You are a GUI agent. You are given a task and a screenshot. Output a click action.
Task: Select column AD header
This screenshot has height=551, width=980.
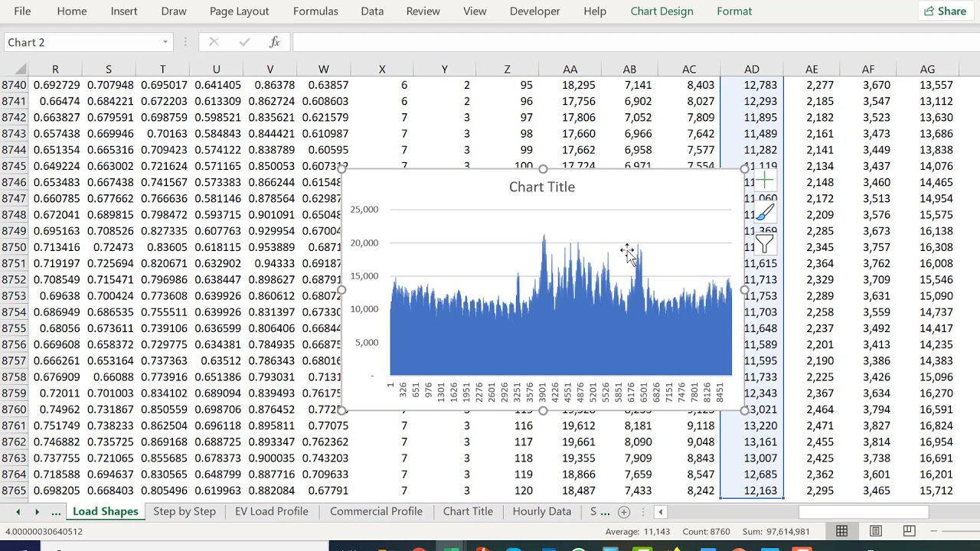pos(752,69)
